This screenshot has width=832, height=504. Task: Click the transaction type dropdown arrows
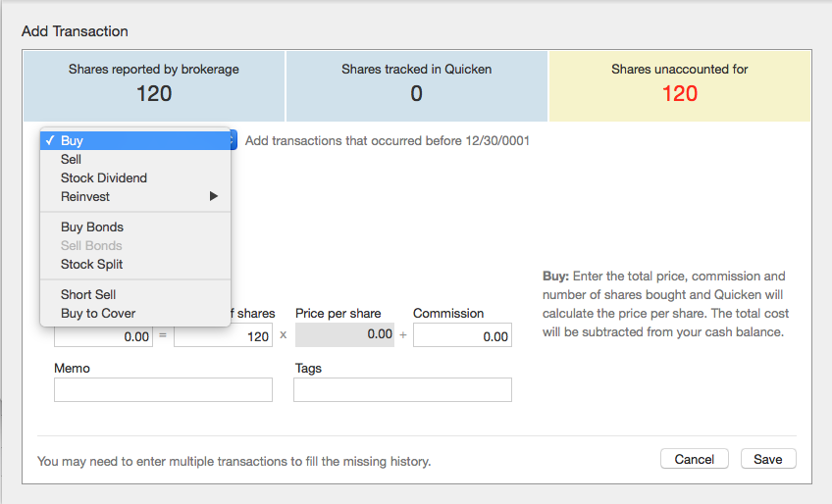tap(233, 140)
